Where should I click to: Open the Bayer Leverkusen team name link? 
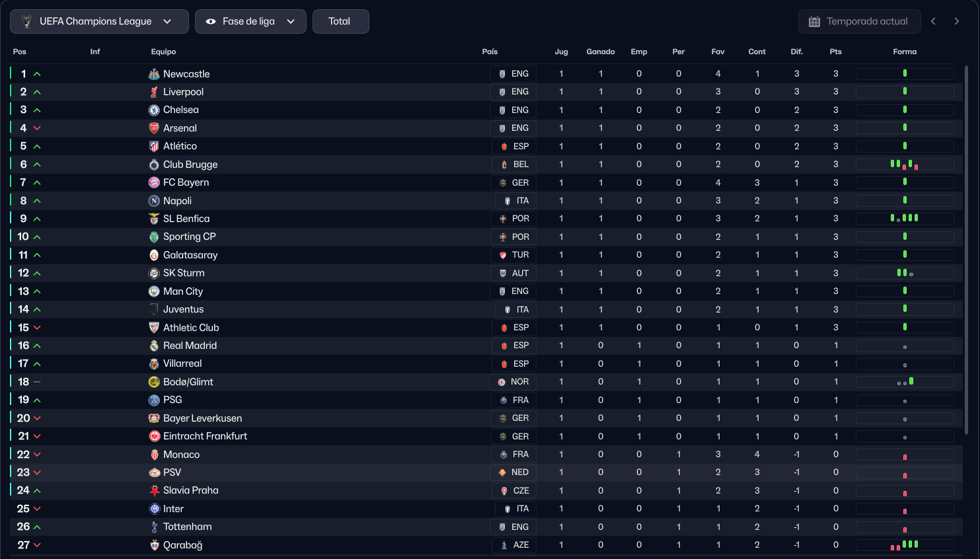pos(203,418)
